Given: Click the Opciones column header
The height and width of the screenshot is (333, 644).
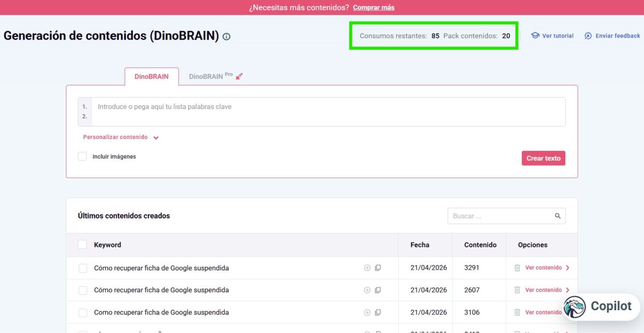Looking at the screenshot, I should coord(533,244).
